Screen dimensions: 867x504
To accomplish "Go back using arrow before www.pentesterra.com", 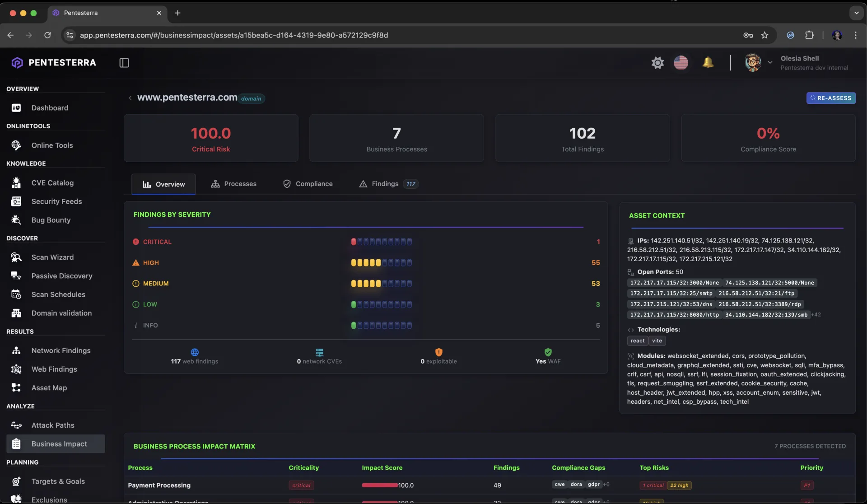I will click(130, 98).
